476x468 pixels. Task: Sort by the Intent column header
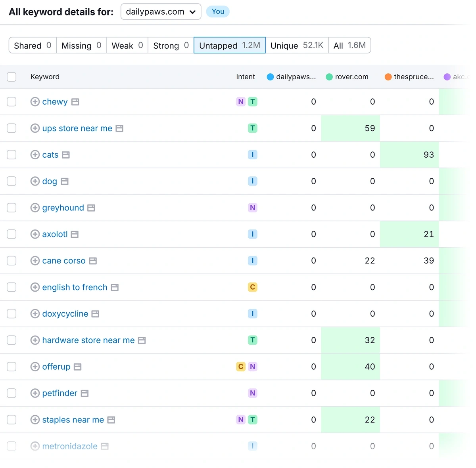pos(246,77)
